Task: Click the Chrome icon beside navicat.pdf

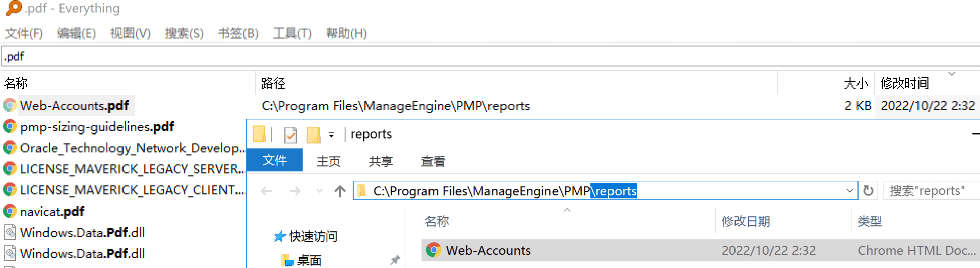Action: 10,211
